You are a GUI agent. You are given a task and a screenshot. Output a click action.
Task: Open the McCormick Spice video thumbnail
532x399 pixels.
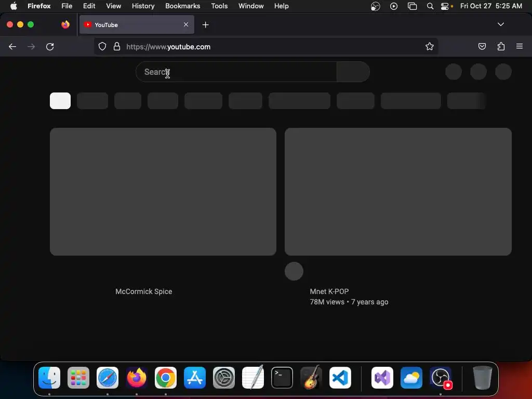click(163, 191)
